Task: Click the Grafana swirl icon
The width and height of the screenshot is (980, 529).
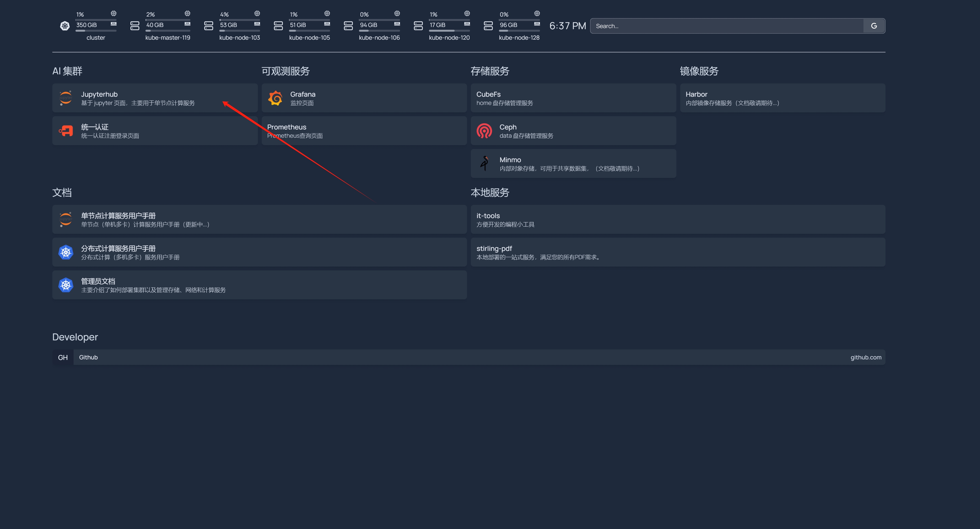Action: tap(275, 98)
